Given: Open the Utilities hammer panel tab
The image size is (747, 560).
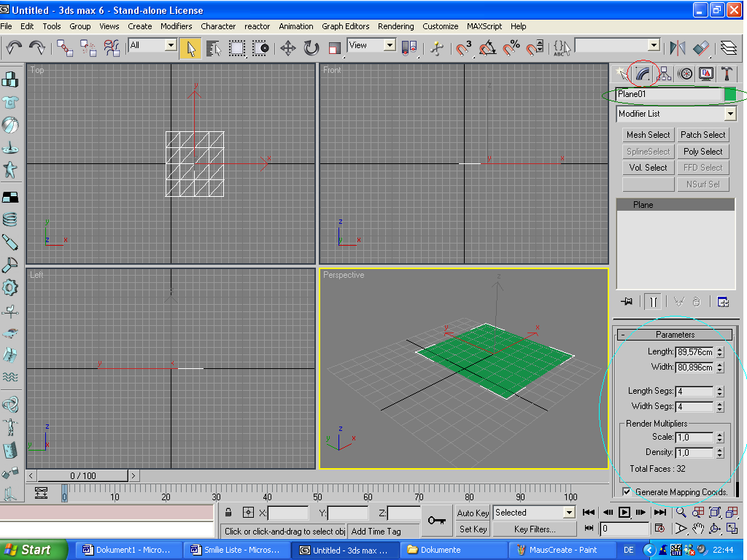Looking at the screenshot, I should [x=727, y=74].
